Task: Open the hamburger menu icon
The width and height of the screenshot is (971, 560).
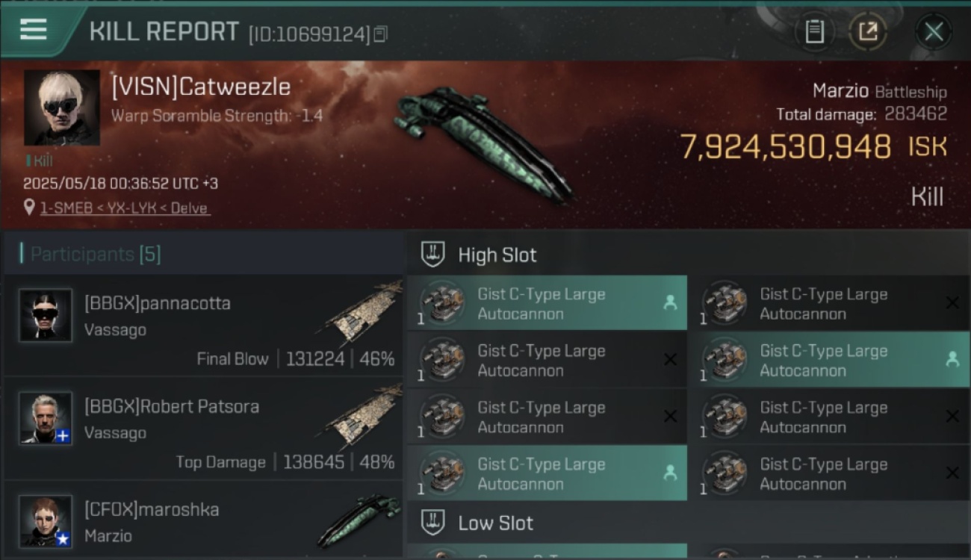Action: pos(34,30)
